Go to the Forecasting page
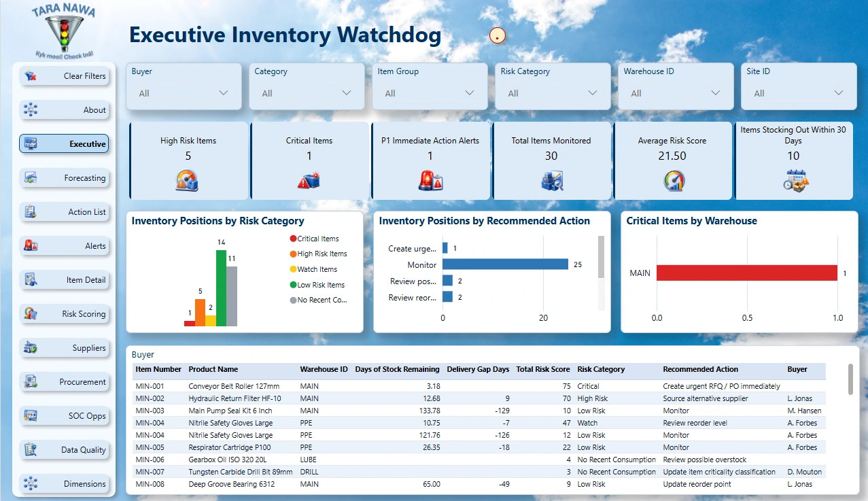The image size is (868, 501). [64, 178]
